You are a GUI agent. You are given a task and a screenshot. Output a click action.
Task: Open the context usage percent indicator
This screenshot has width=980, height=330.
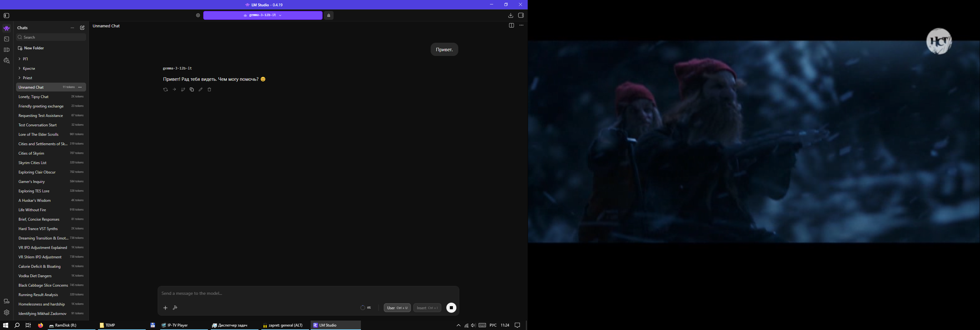[x=366, y=308]
